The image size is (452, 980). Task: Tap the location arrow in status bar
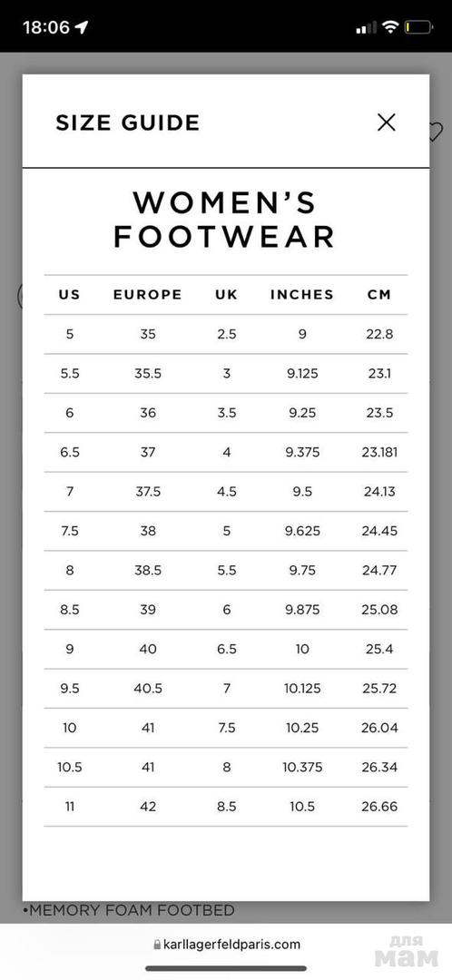pos(82,27)
